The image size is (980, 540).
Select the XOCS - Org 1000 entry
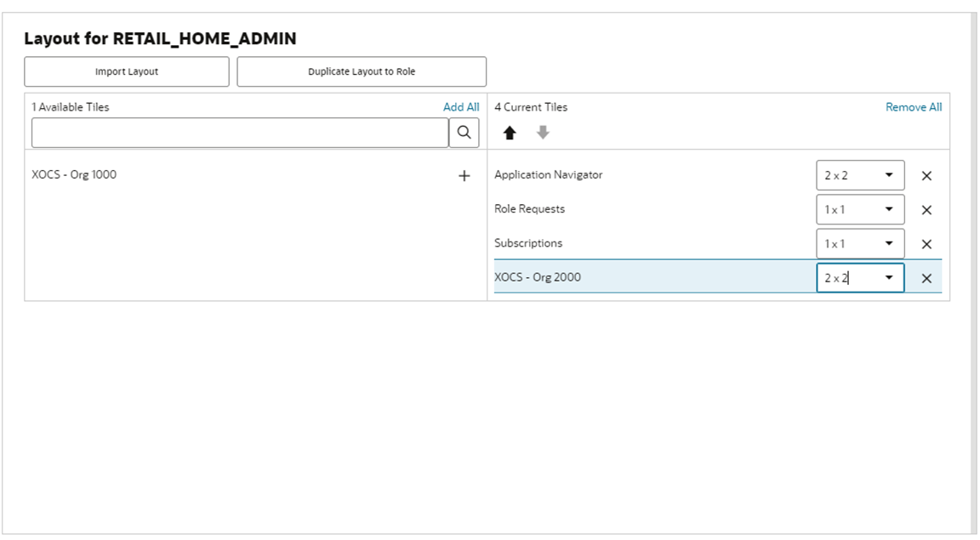65,175
